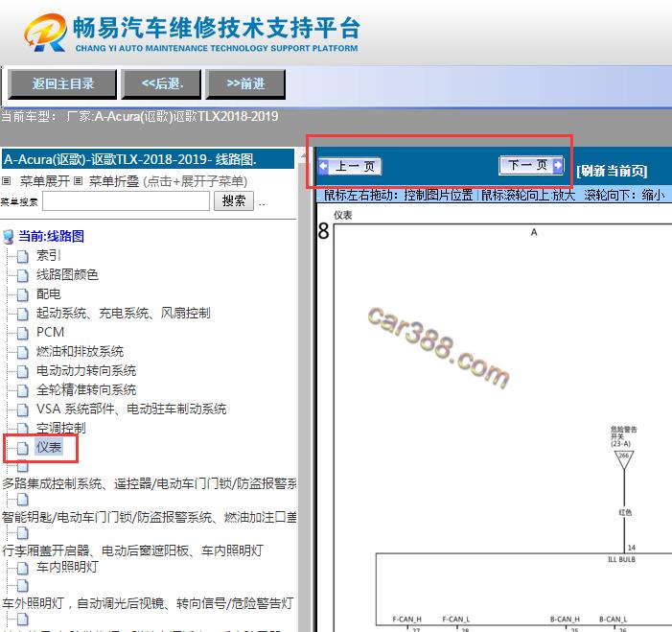
Task: Click the 危险警告开关 connector symbol in diagram
Action: tap(624, 459)
